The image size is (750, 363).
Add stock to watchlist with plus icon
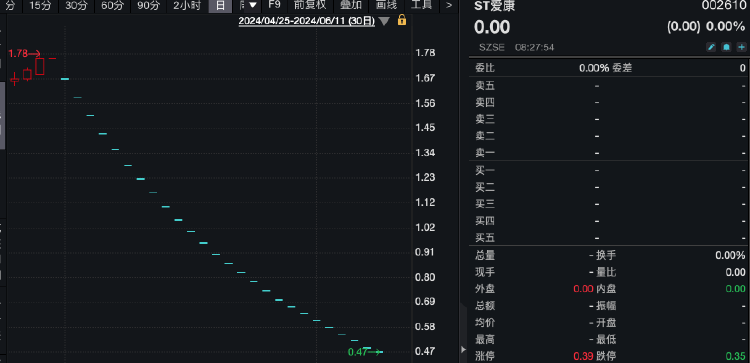click(x=741, y=47)
